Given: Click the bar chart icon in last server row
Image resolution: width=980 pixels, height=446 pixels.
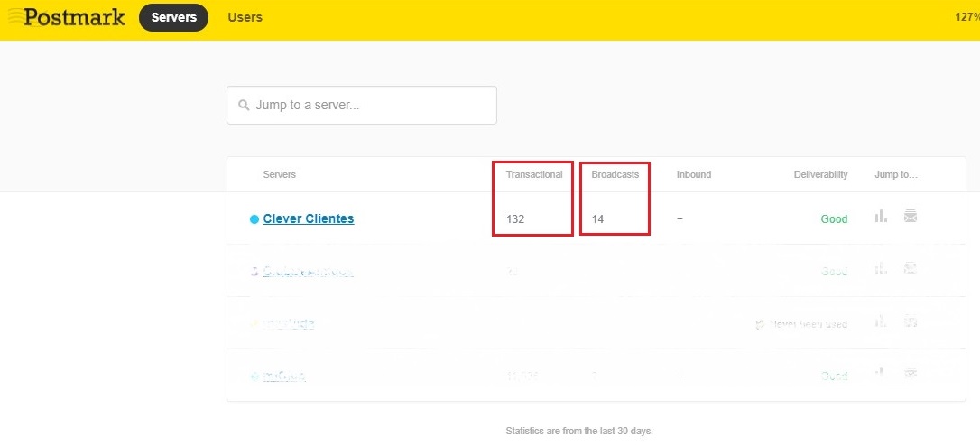Looking at the screenshot, I should 881,374.
